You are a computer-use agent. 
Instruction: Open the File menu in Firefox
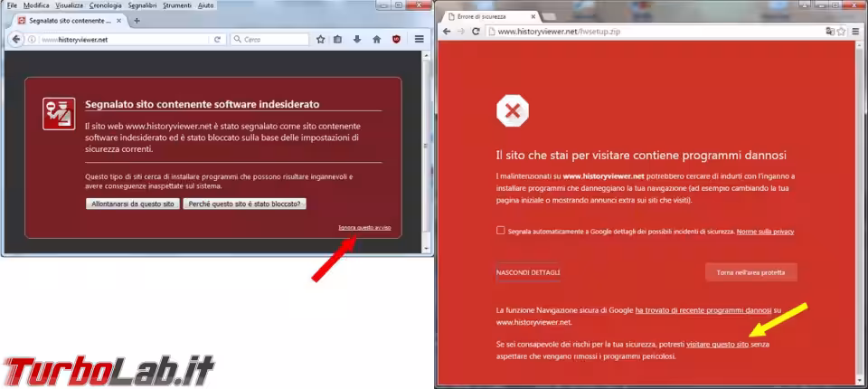pos(12,5)
